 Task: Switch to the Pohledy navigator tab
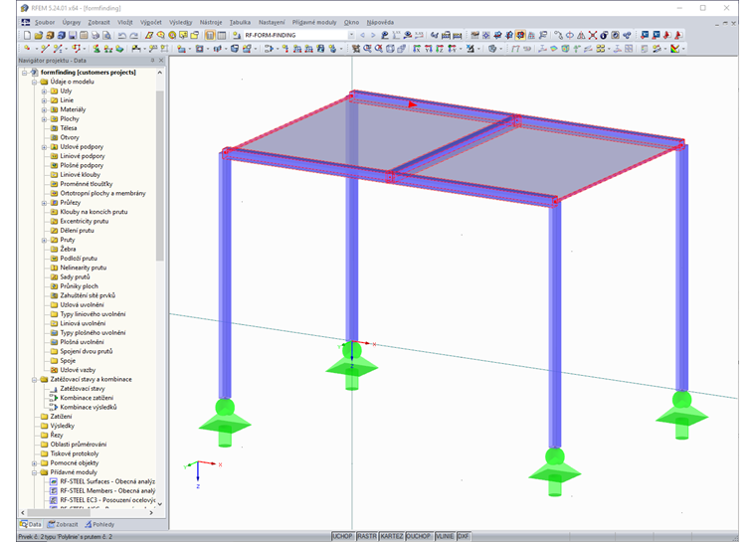[x=99, y=525]
